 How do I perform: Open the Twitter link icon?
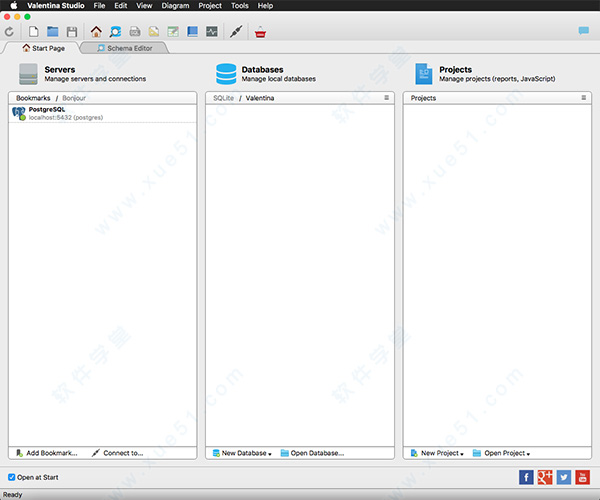564,477
